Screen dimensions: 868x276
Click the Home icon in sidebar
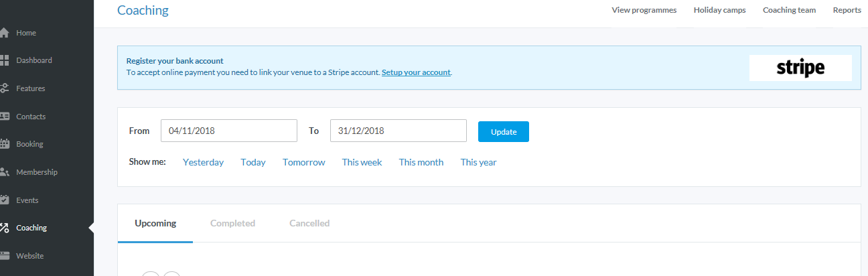tap(4, 33)
